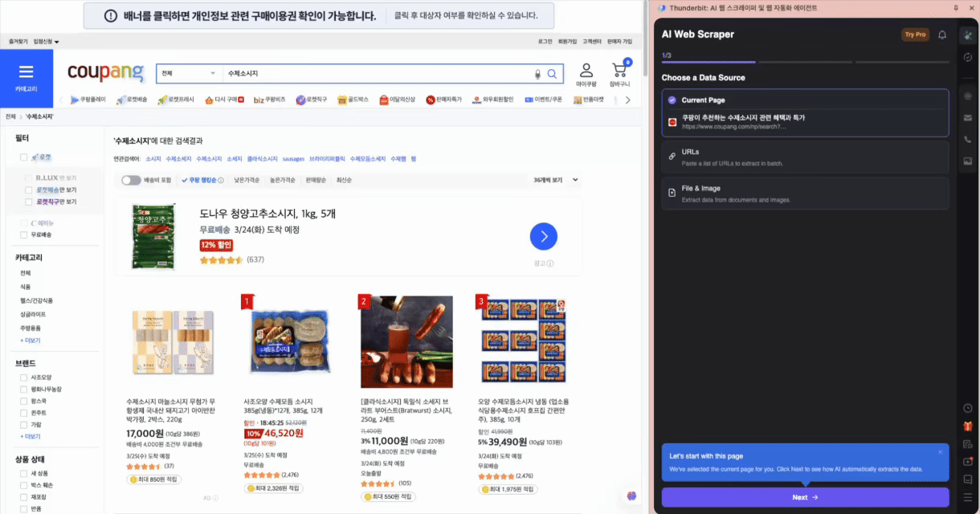Sort results by 최신순

[345, 181]
